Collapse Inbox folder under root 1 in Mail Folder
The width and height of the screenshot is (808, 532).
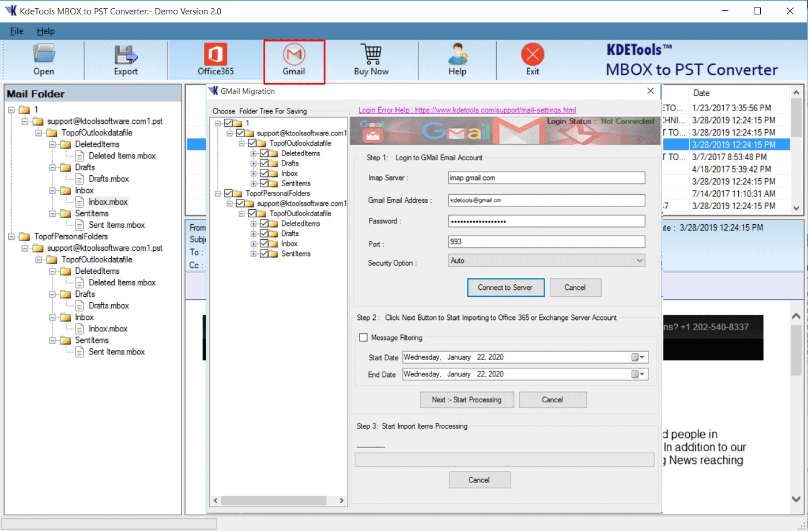pyautogui.click(x=52, y=190)
